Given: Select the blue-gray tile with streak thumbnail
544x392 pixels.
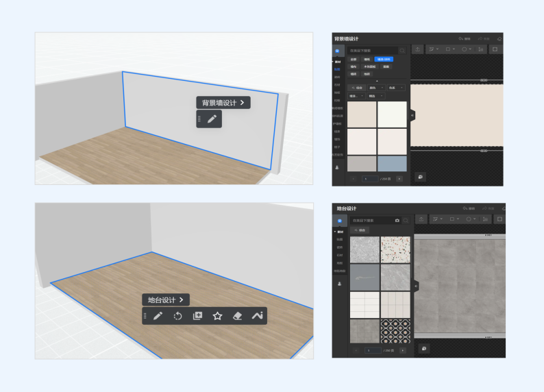Looking at the screenshot, I should point(364,277).
